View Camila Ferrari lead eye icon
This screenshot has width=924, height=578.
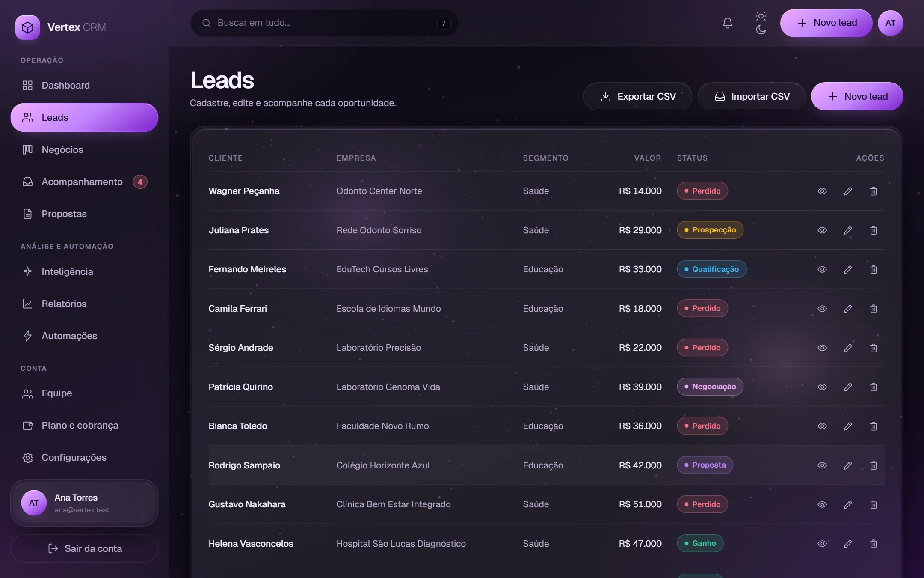pos(822,309)
